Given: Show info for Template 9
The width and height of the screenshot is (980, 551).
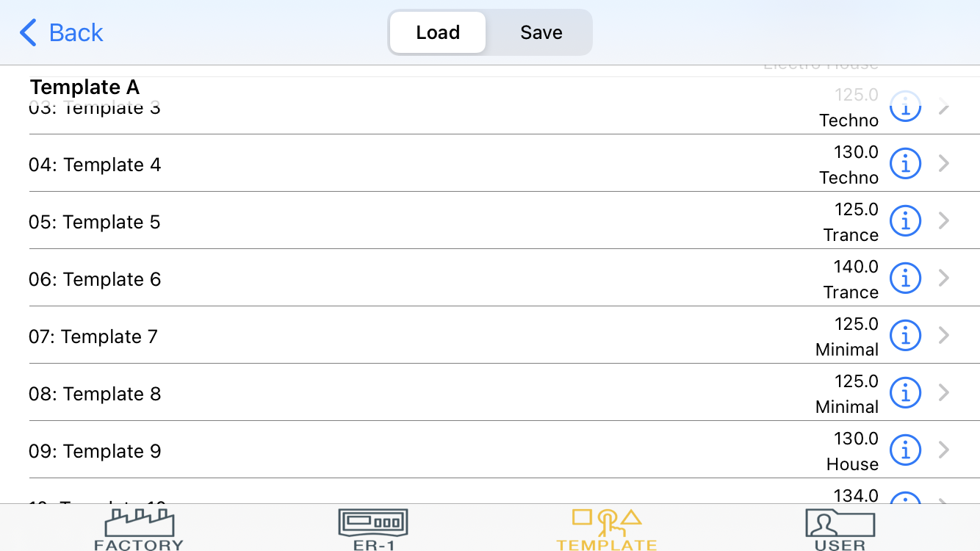Looking at the screenshot, I should tap(905, 450).
